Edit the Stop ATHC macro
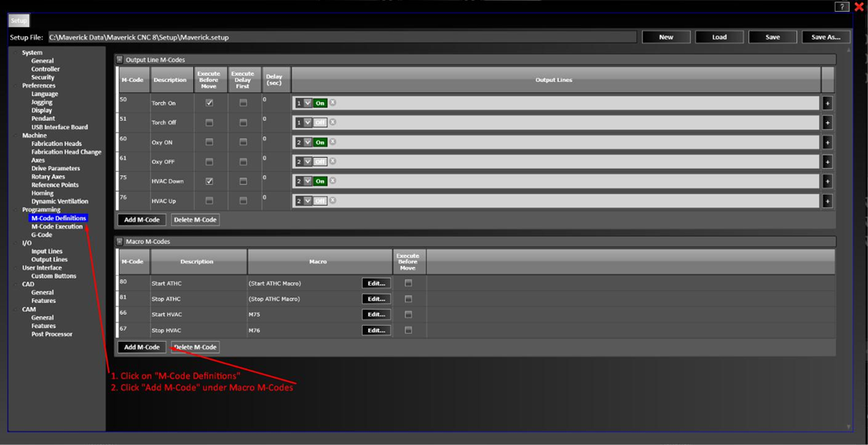Image resolution: width=868 pixels, height=445 pixels. (x=376, y=299)
